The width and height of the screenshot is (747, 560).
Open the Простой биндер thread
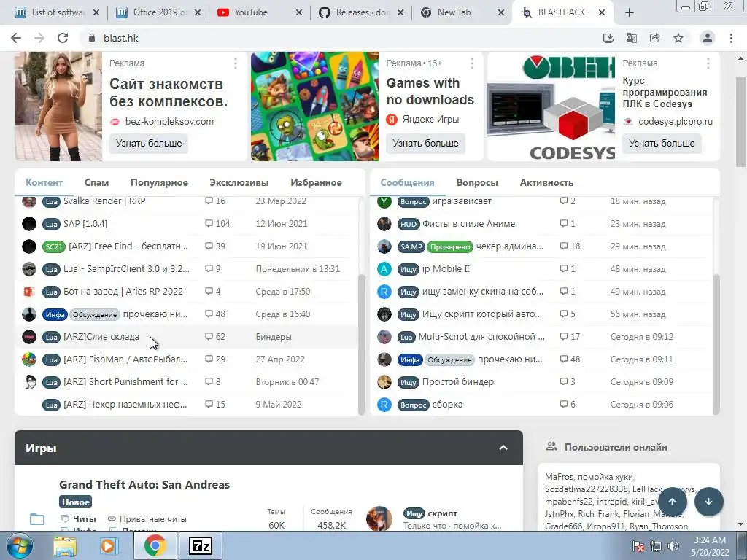pyautogui.click(x=458, y=382)
